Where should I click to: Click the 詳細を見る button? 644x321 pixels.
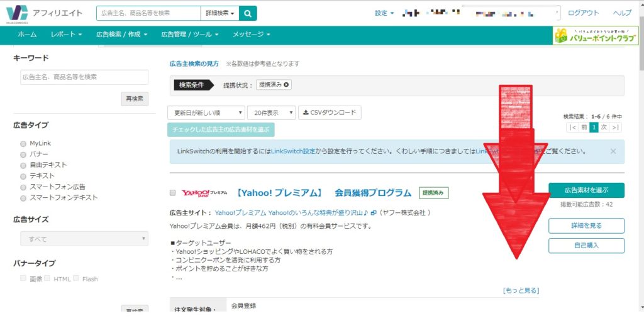pos(587,226)
